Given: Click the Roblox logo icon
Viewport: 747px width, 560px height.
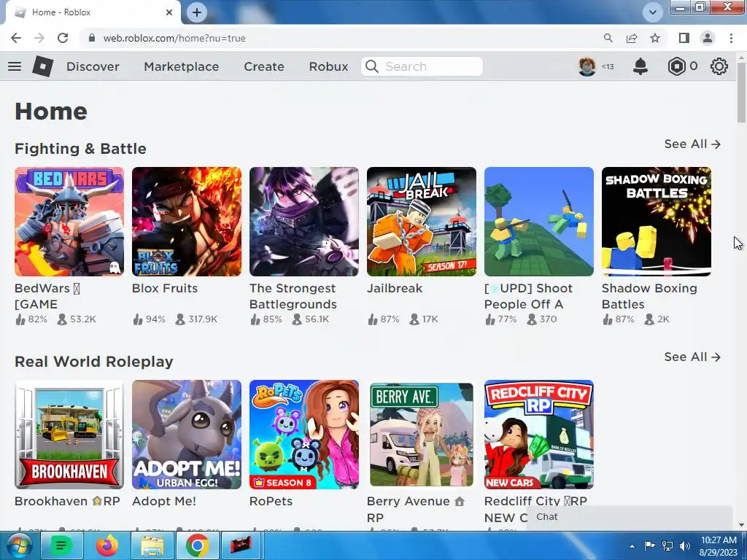Looking at the screenshot, I should coord(42,66).
